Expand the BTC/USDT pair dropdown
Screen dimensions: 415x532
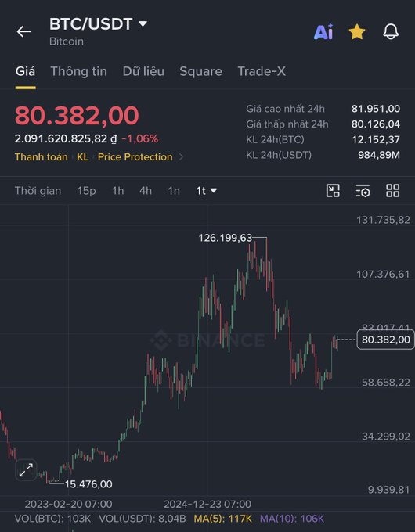pos(143,23)
